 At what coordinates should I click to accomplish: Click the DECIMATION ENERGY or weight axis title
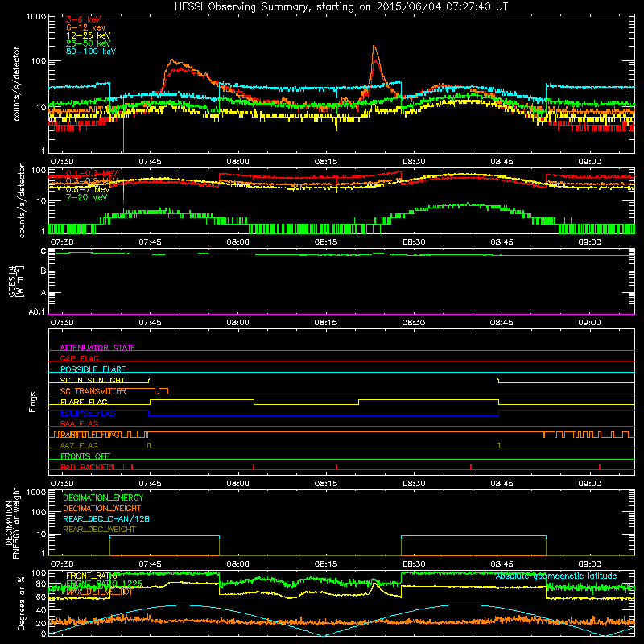coord(12,522)
